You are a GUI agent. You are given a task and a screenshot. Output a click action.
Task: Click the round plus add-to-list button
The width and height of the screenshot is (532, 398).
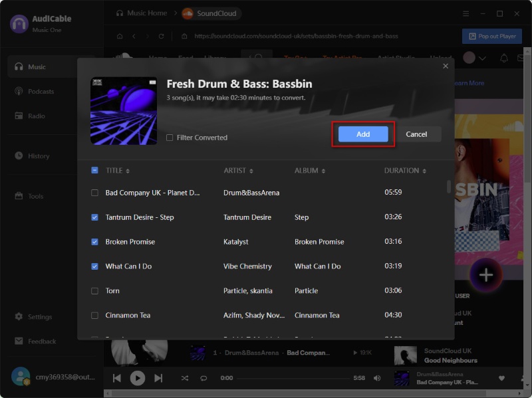[486, 275]
